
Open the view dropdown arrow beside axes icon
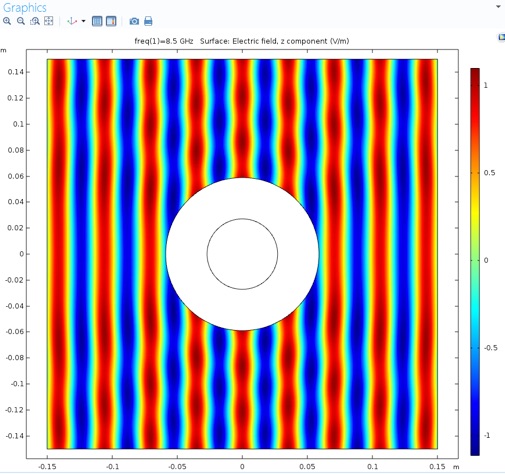[x=83, y=21]
